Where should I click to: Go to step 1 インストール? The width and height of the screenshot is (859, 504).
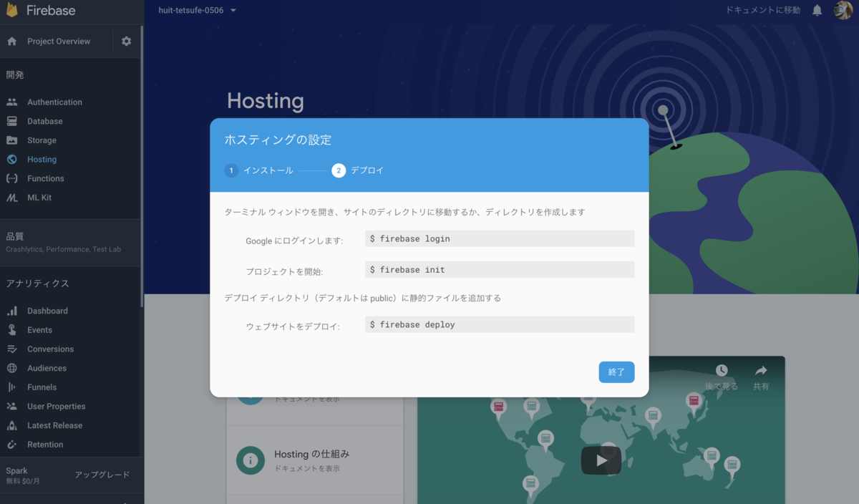pos(258,170)
